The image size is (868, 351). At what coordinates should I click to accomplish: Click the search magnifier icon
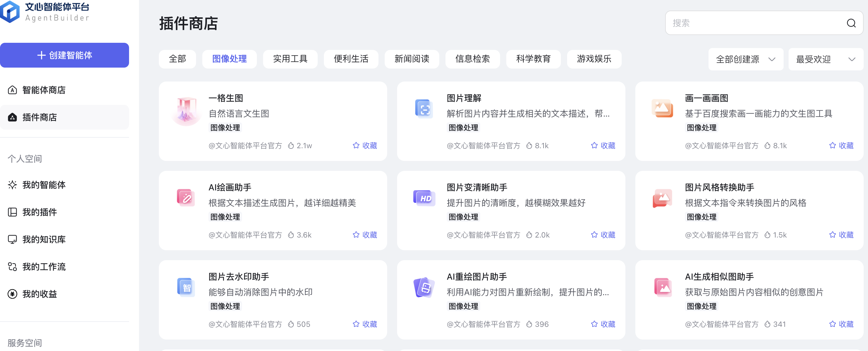point(851,23)
